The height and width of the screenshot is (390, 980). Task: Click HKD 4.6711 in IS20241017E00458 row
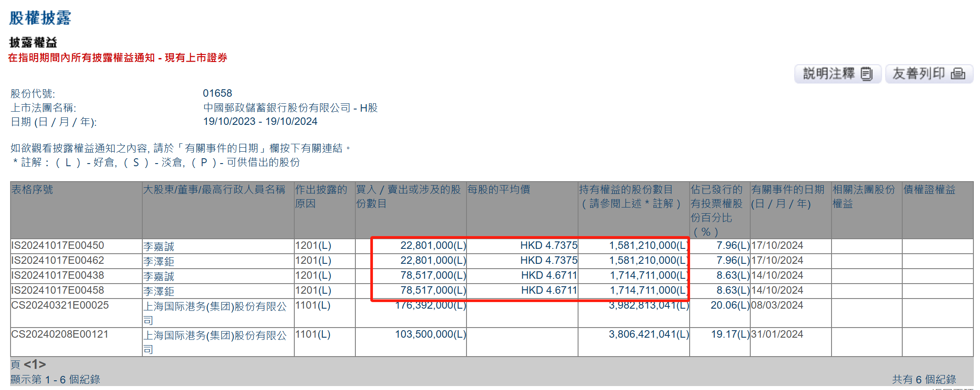[549, 290]
